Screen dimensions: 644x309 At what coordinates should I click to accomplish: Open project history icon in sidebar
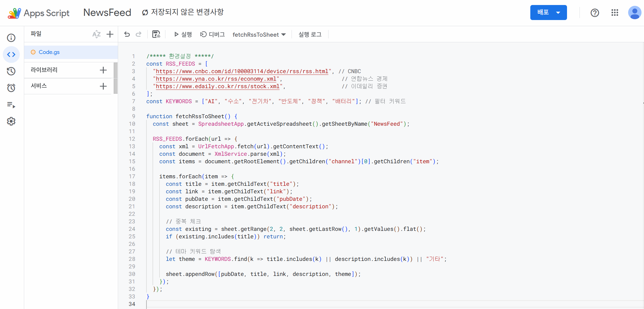coord(11,71)
